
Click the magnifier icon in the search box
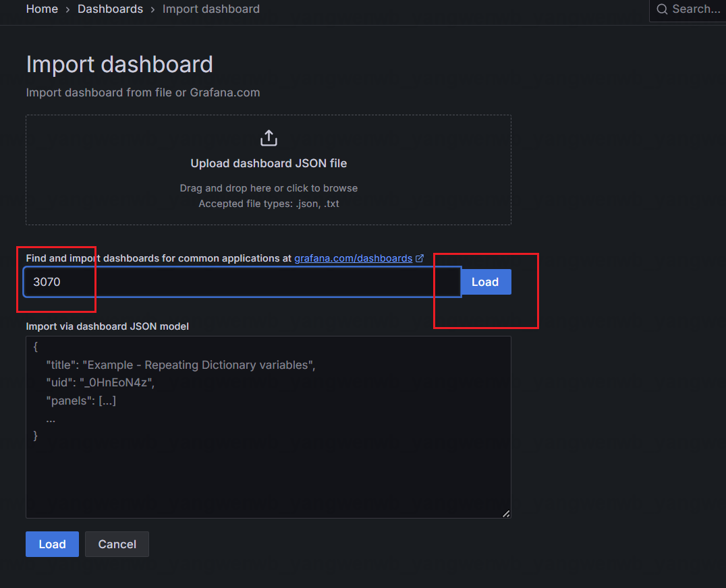point(662,9)
